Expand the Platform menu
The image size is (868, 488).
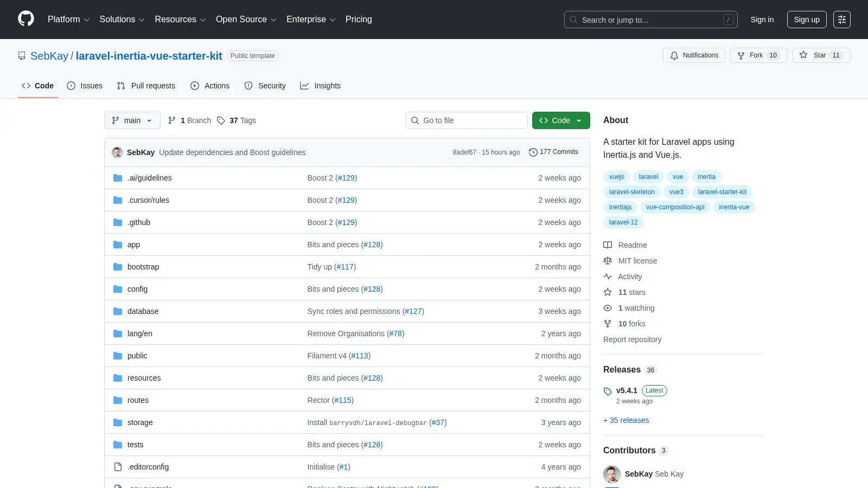68,20
